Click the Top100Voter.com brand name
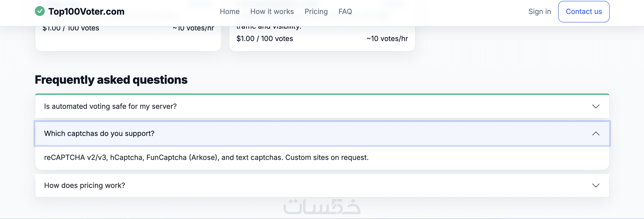Viewport: 644px width, 219px height. click(86, 12)
